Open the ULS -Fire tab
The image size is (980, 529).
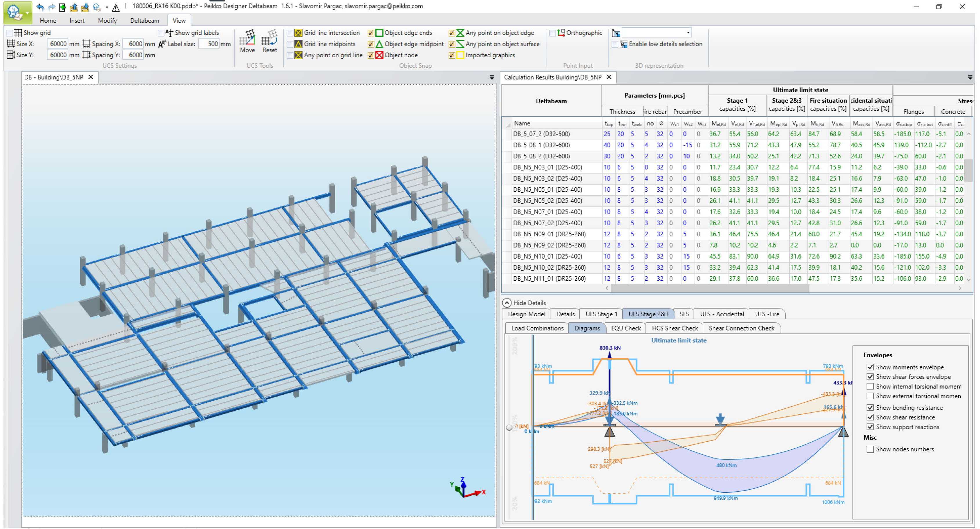point(767,314)
